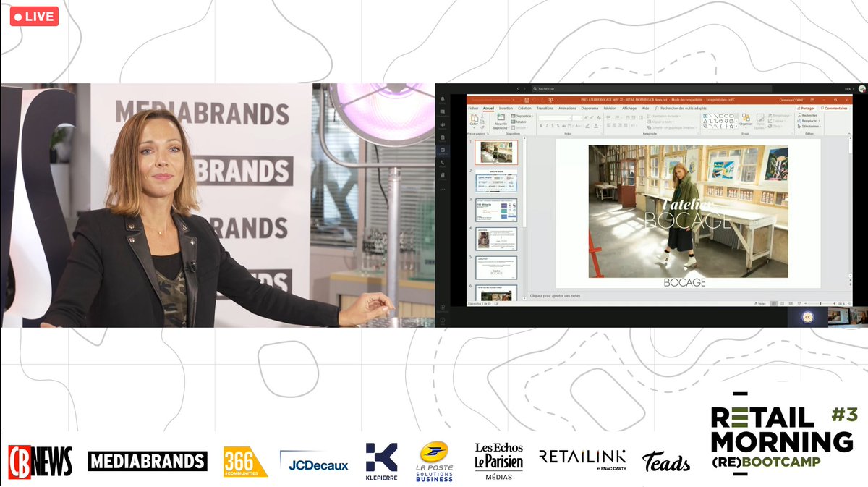
Task: Click the Rechercher button in Edition group
Action: tap(807, 115)
